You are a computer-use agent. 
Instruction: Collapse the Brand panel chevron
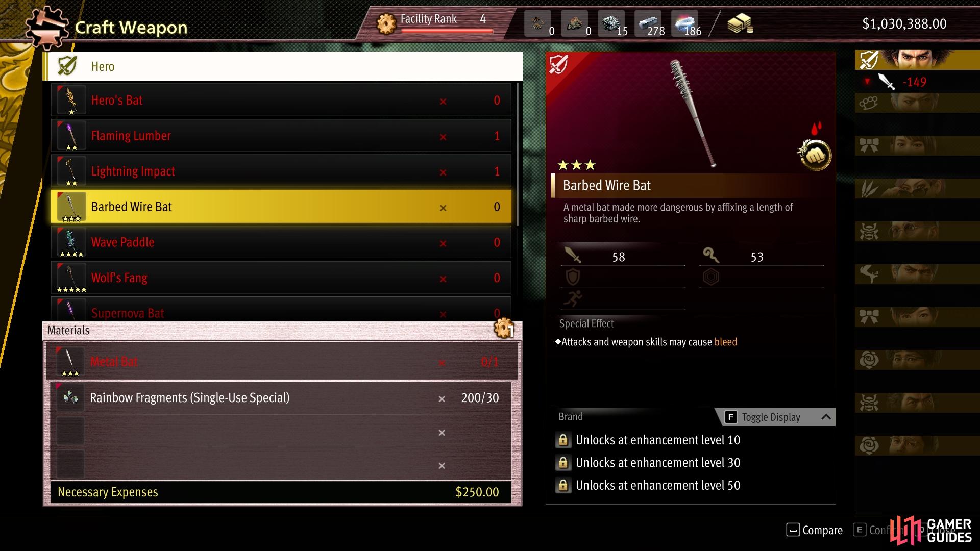(826, 417)
